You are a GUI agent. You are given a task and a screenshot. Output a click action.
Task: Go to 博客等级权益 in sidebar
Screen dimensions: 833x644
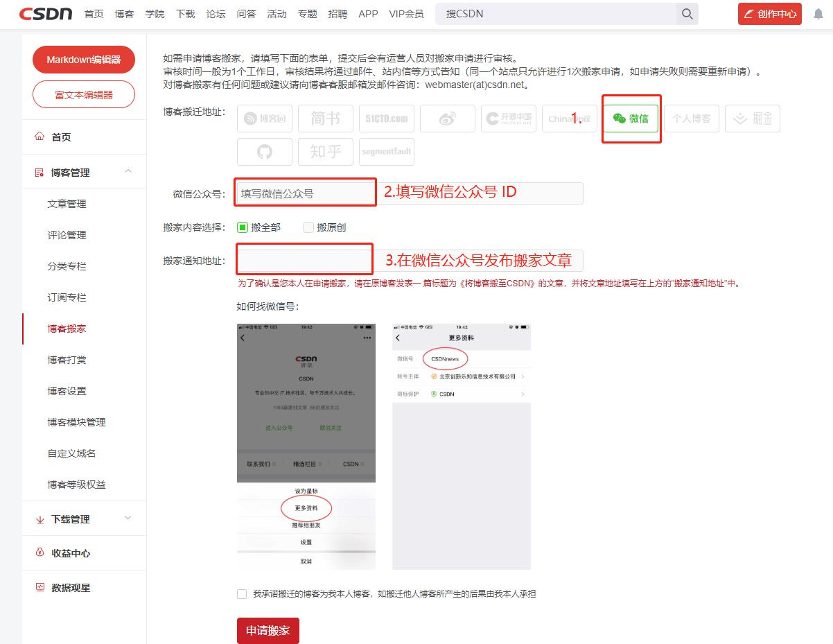coord(77,485)
